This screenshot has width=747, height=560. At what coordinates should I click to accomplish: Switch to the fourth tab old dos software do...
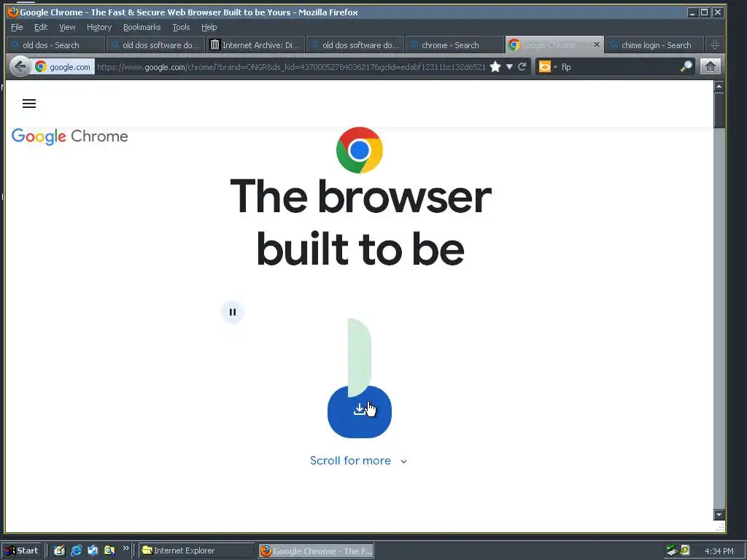click(x=355, y=45)
